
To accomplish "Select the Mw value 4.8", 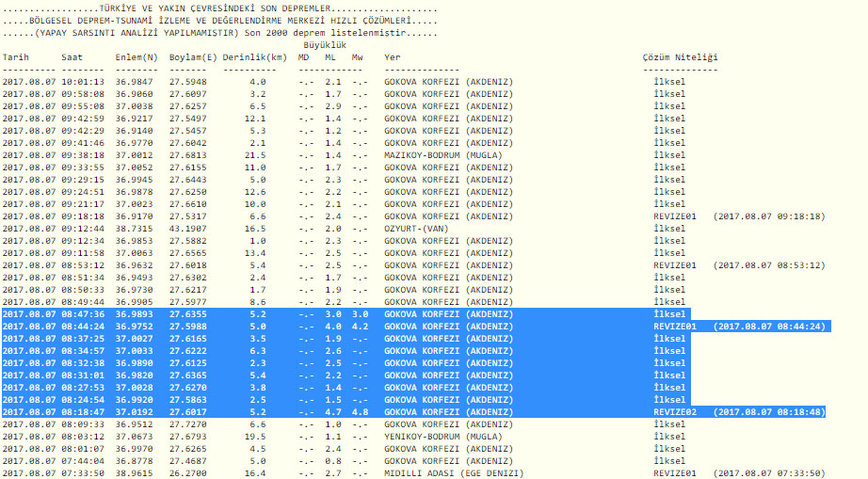I will pyautogui.click(x=359, y=412).
